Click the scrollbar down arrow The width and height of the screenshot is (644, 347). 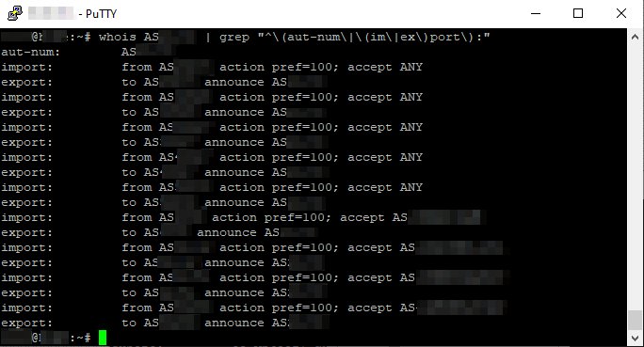coord(635,338)
